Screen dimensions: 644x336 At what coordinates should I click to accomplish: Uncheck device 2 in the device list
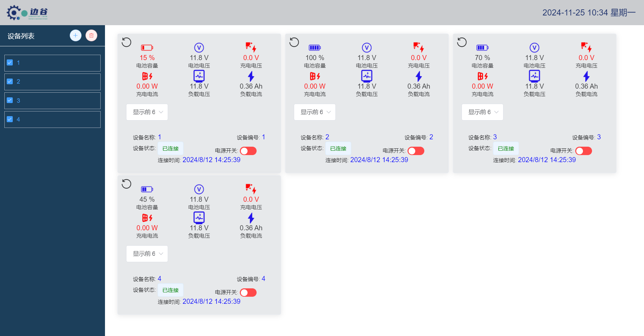[x=10, y=82]
